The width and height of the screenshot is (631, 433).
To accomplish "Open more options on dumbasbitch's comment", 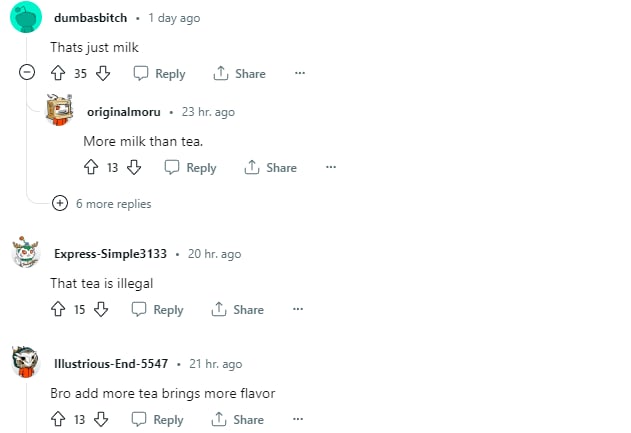I will click(x=298, y=73).
